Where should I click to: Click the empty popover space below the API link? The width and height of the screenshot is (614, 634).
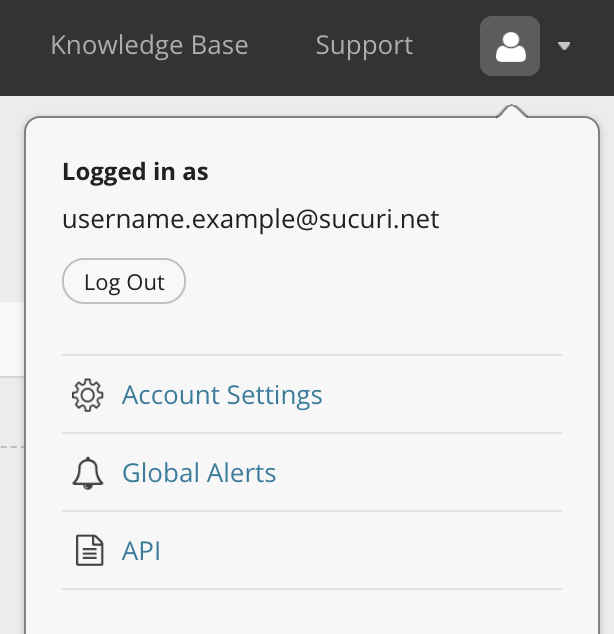pyautogui.click(x=312, y=612)
